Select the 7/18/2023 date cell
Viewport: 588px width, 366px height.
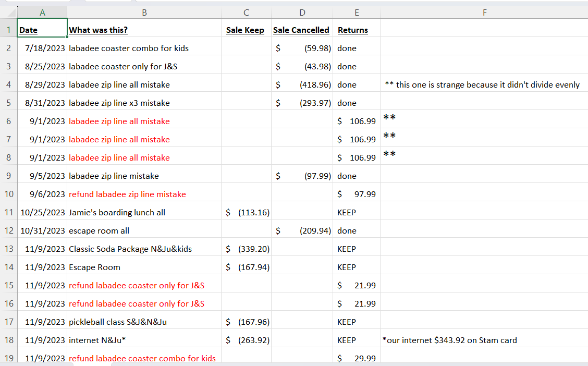point(42,48)
